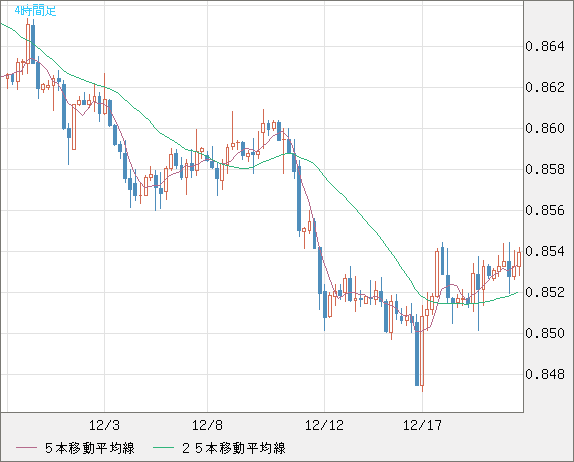The height and width of the screenshot is (462, 574).
Task: Click the 12/3 date label
Action: [x=104, y=425]
